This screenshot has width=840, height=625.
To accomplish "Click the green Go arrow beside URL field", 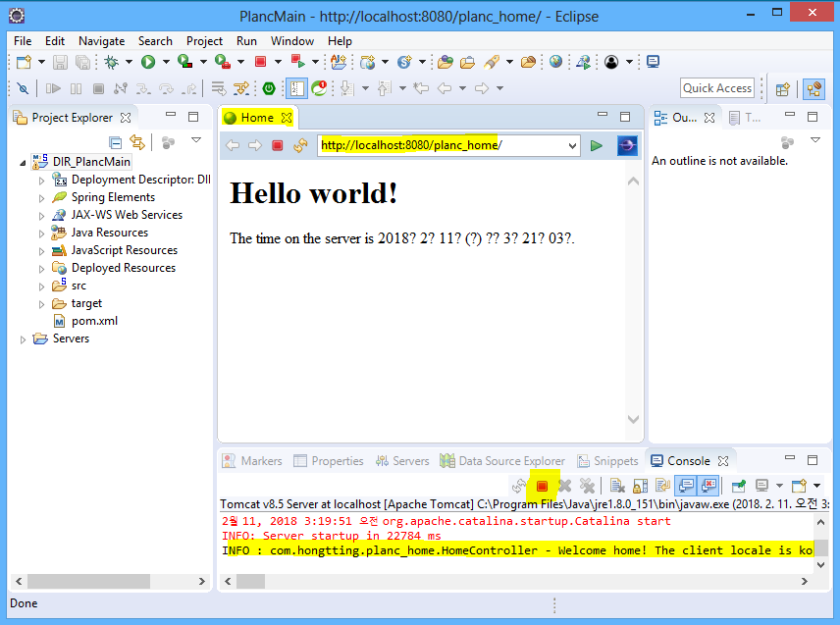I will 596,145.
